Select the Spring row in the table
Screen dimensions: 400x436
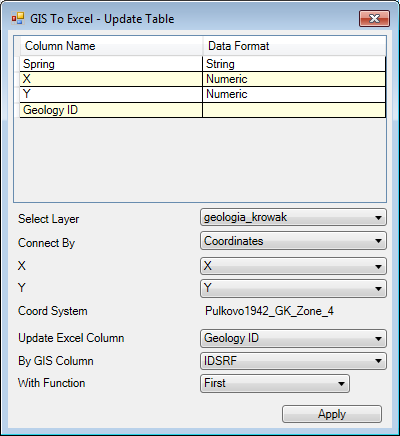coord(203,64)
